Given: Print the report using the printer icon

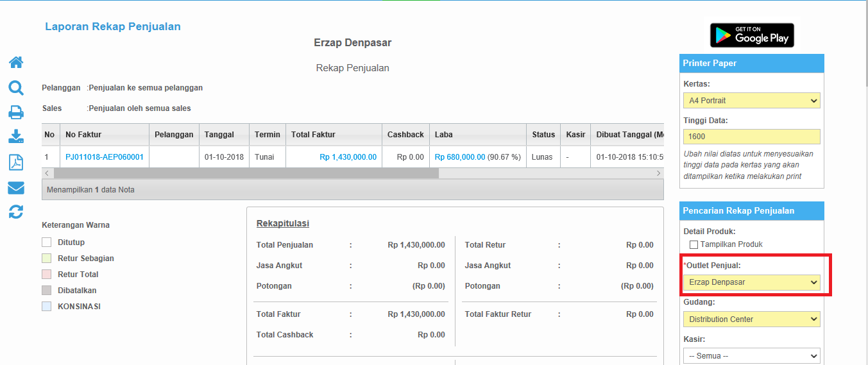Looking at the screenshot, I should [x=16, y=113].
